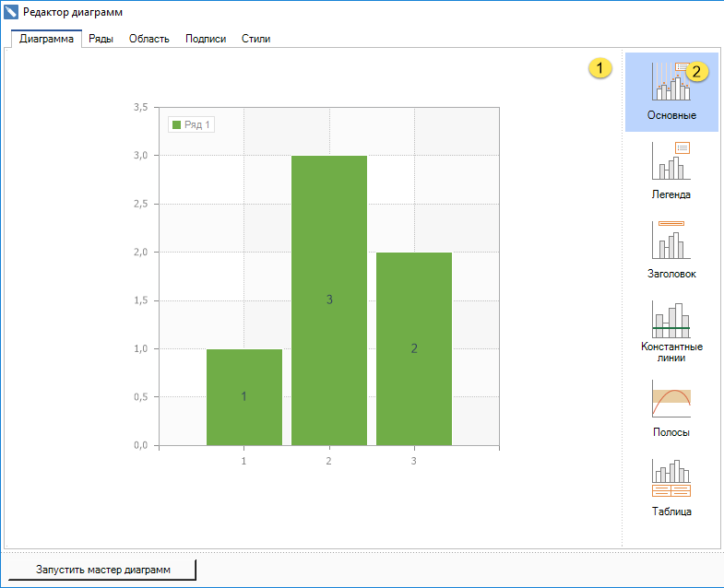Click X-axis label 2 under the middle bar
This screenshot has height=588, width=724.
tap(328, 461)
